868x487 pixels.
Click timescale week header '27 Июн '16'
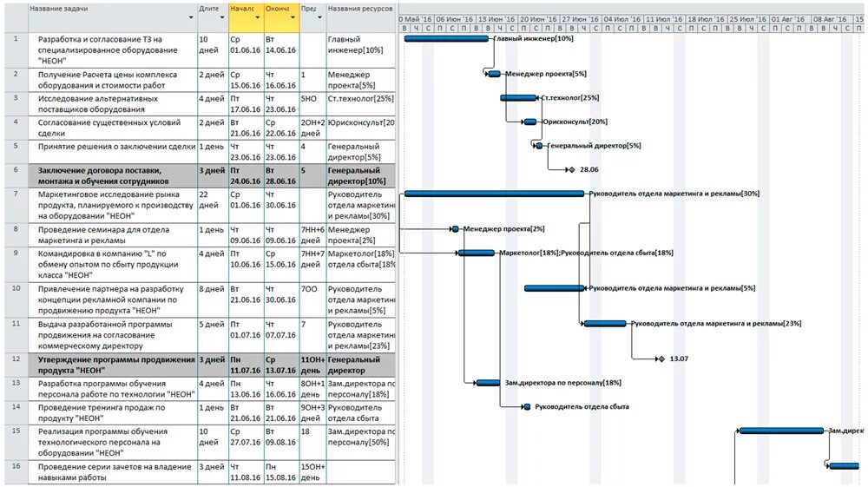tap(582, 19)
